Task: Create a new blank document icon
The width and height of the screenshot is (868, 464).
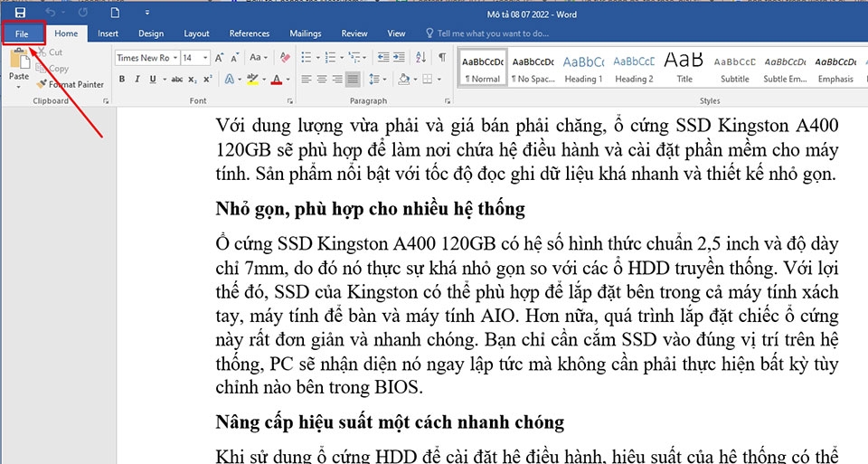Action: pos(115,12)
